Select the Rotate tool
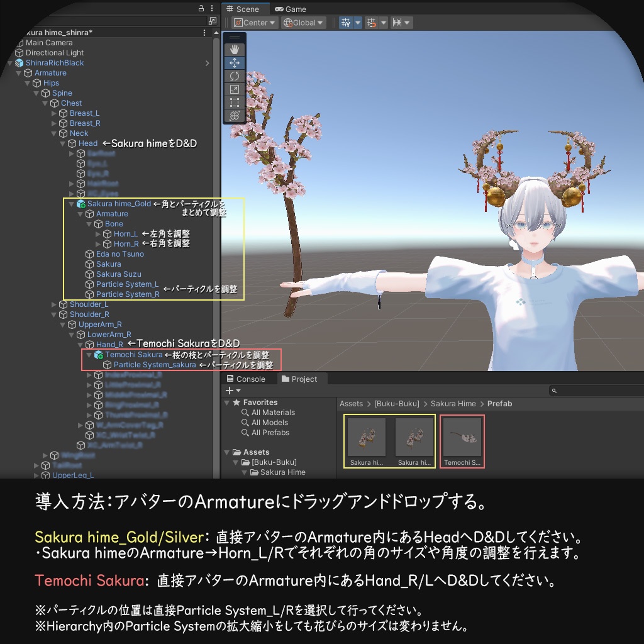This screenshot has height=644, width=644. [235, 76]
